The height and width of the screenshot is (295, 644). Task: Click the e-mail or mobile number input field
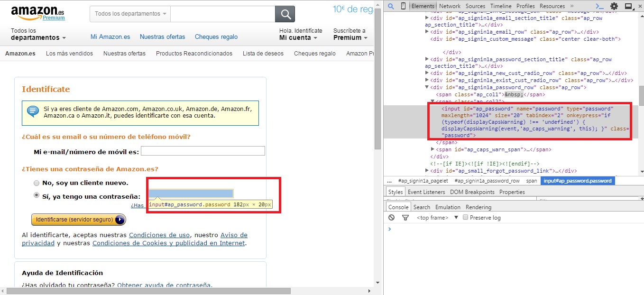click(x=202, y=151)
